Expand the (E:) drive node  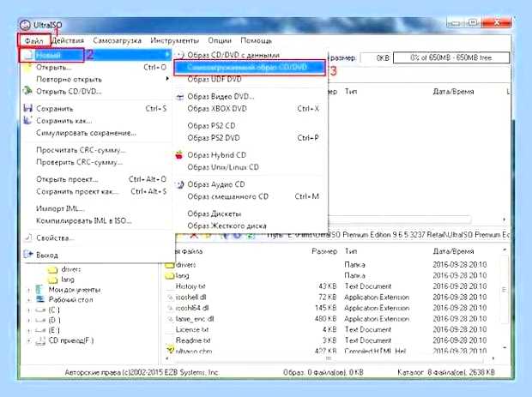click(29, 331)
